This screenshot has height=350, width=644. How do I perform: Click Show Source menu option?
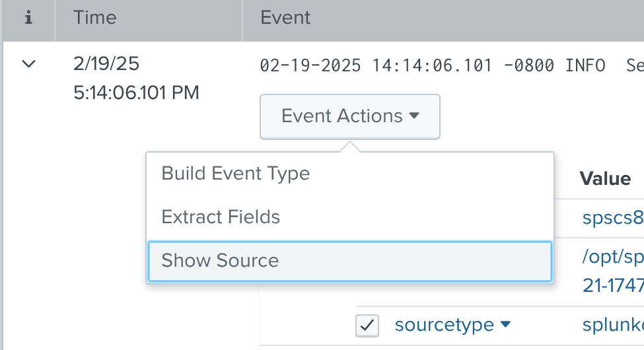pyautogui.click(x=220, y=260)
